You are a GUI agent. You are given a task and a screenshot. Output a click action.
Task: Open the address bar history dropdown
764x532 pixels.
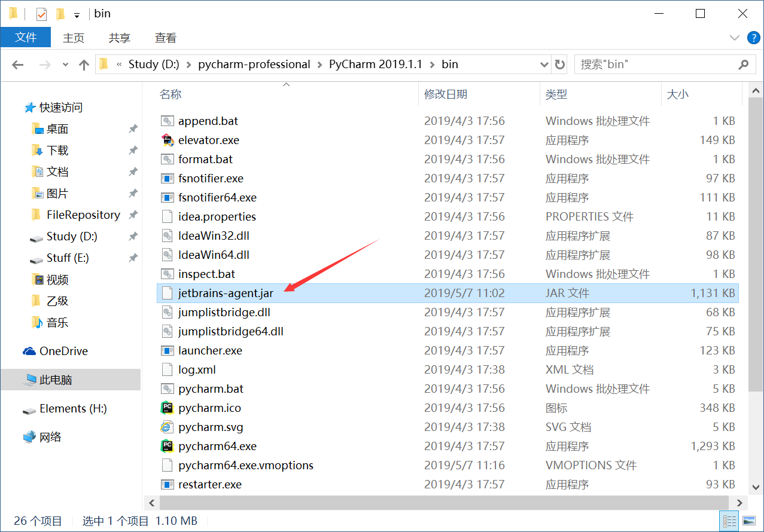click(544, 65)
